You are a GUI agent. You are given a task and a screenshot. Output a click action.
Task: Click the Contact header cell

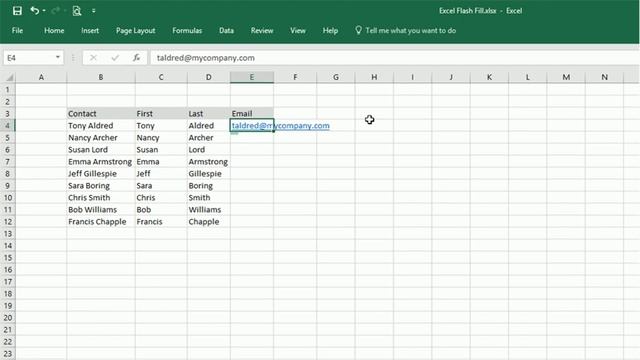(101, 114)
